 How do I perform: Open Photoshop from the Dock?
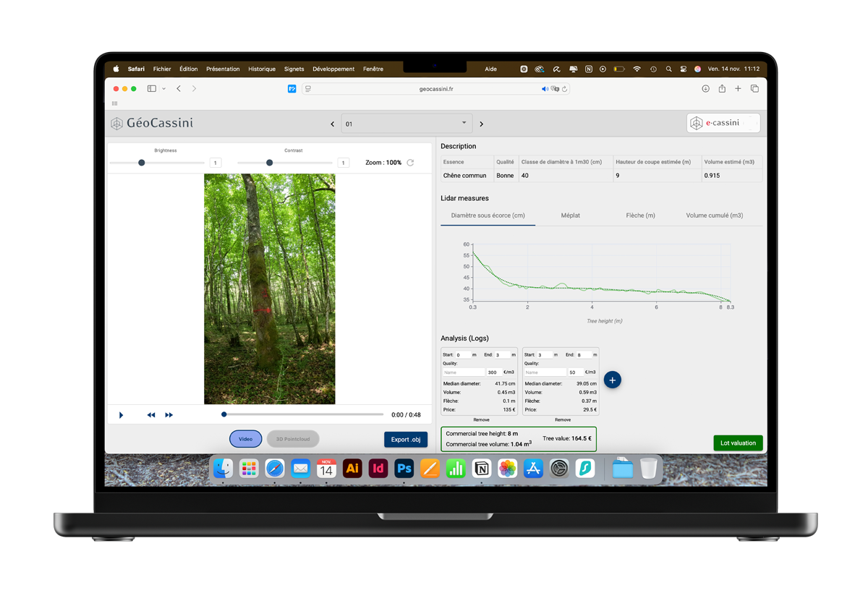[x=404, y=469]
